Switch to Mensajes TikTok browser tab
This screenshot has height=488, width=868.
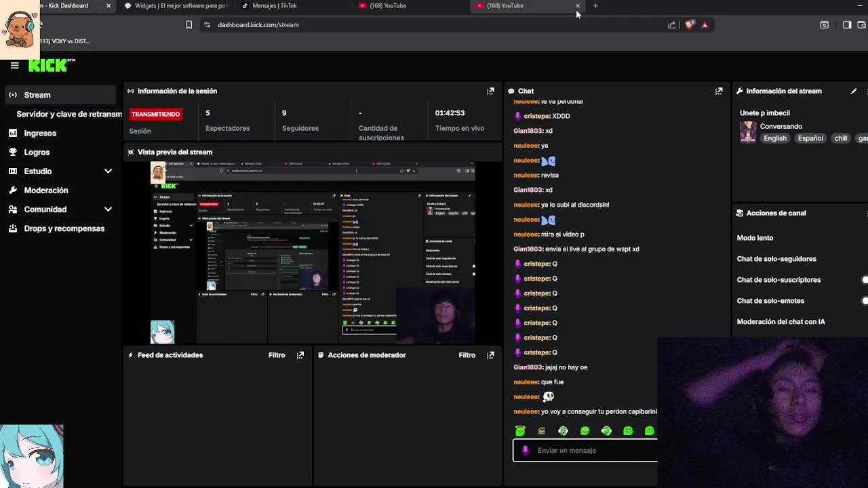click(x=292, y=6)
